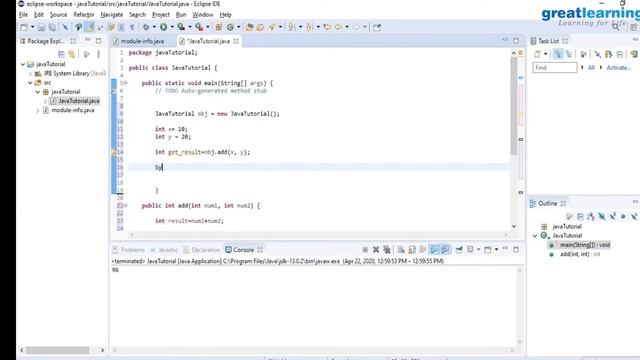This screenshot has height=360, width=640.
Task: Click the Save All toolbar icon
Action: pyautogui.click(x=52, y=27)
